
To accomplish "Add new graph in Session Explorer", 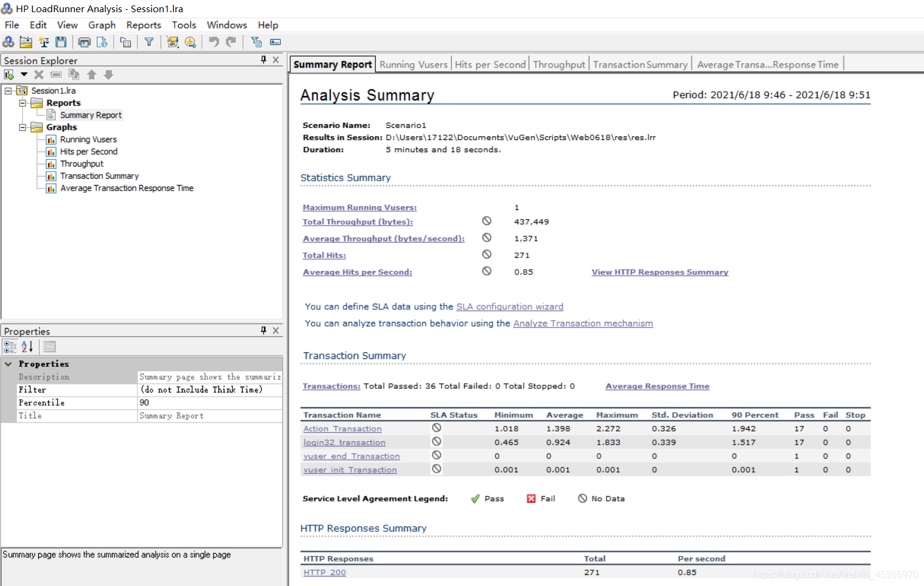I will (9, 75).
